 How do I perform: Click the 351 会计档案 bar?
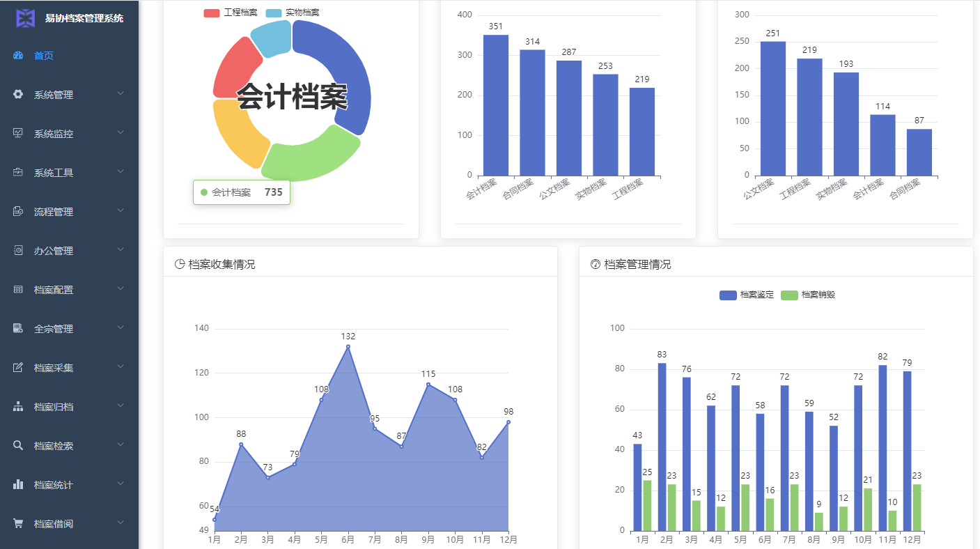coord(496,105)
